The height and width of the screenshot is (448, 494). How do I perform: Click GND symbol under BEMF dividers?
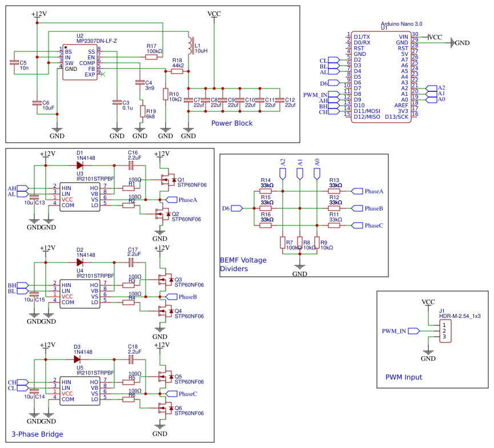click(300, 270)
